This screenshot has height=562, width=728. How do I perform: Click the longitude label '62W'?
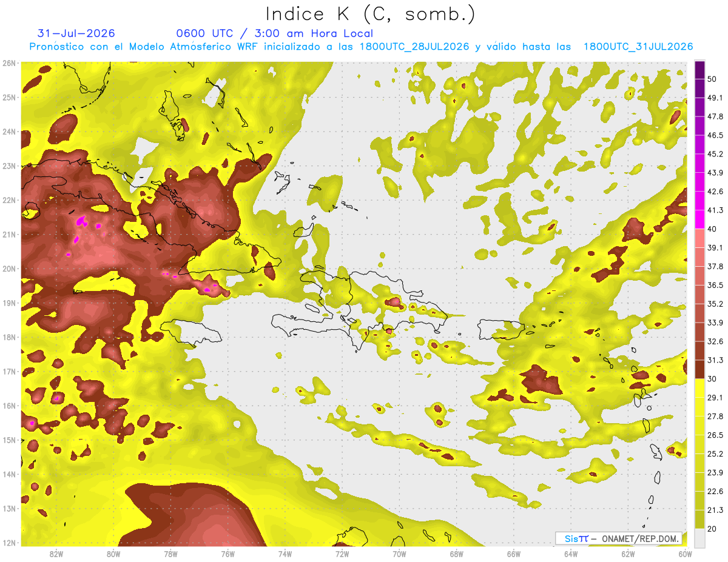pos(628,554)
